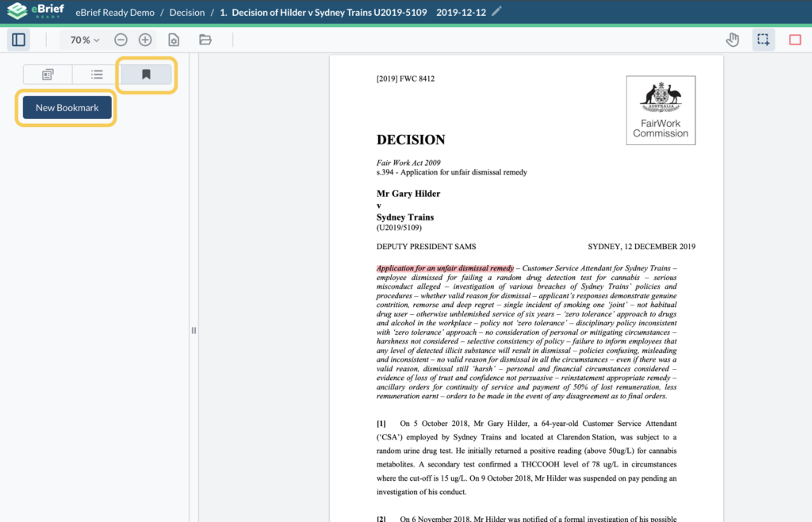Click the New Bookmark button

click(67, 108)
